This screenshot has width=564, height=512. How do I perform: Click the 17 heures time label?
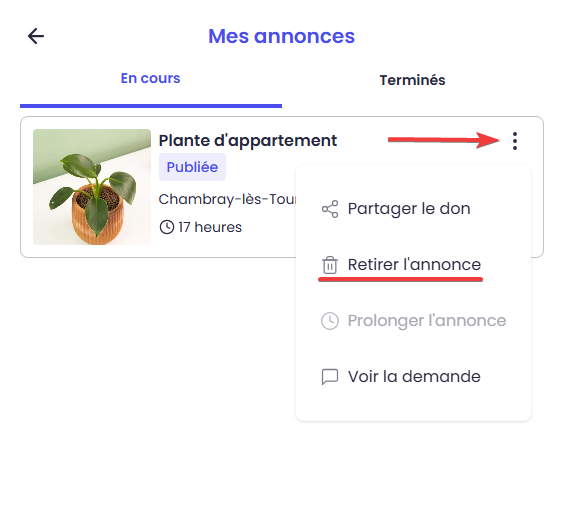point(210,227)
